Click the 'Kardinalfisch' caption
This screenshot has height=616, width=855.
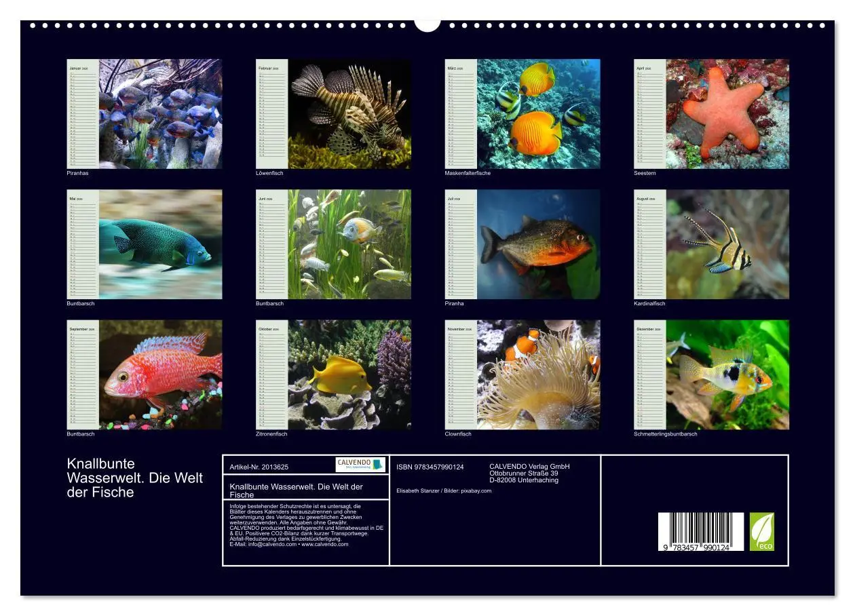click(649, 303)
